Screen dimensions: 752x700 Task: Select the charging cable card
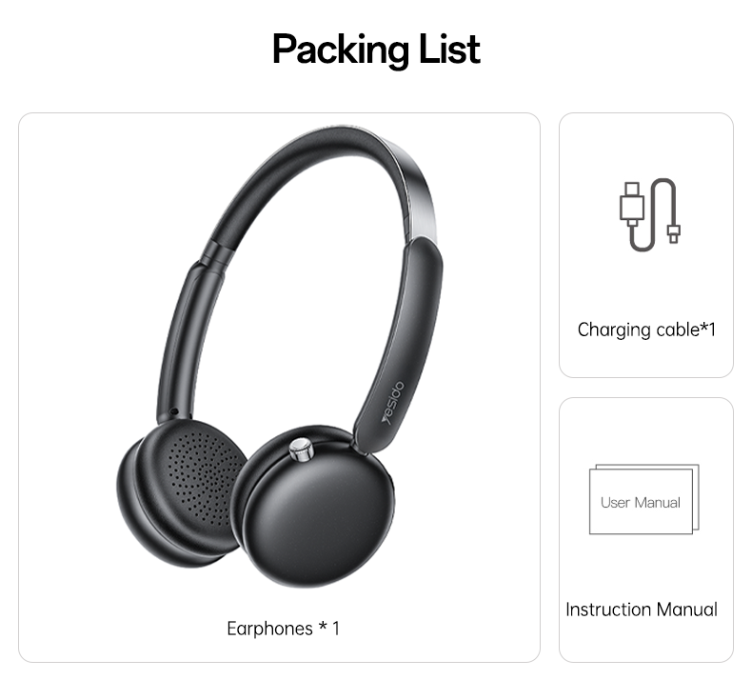click(x=646, y=245)
